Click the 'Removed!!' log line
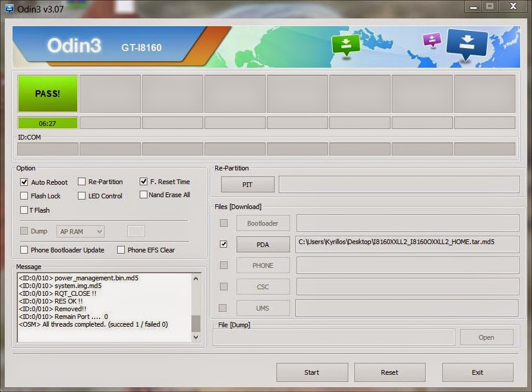This screenshot has height=392, width=532. tap(52, 309)
